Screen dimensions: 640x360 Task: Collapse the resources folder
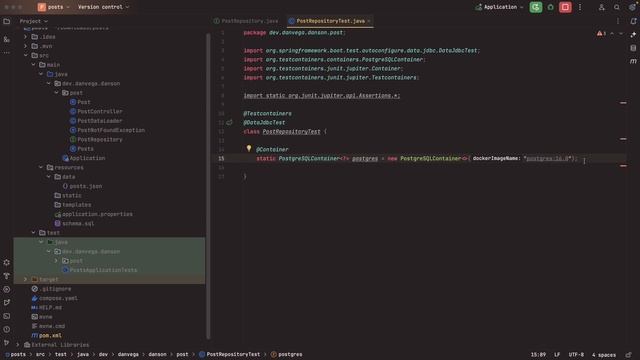pos(41,167)
